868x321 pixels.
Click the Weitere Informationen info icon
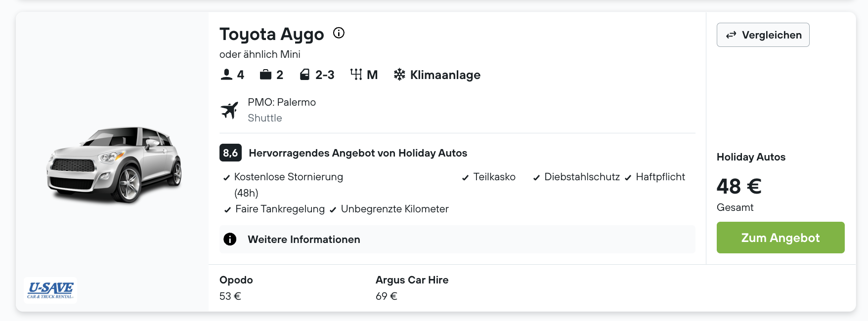230,239
